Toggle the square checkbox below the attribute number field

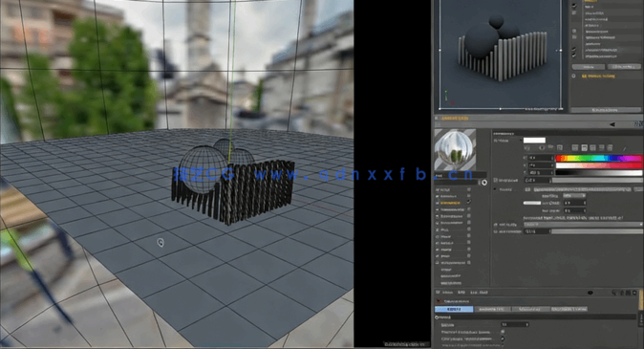(503, 332)
